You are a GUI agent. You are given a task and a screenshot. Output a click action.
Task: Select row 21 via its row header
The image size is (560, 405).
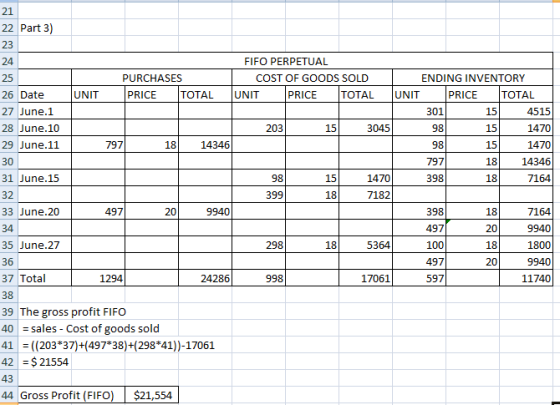[8, 11]
